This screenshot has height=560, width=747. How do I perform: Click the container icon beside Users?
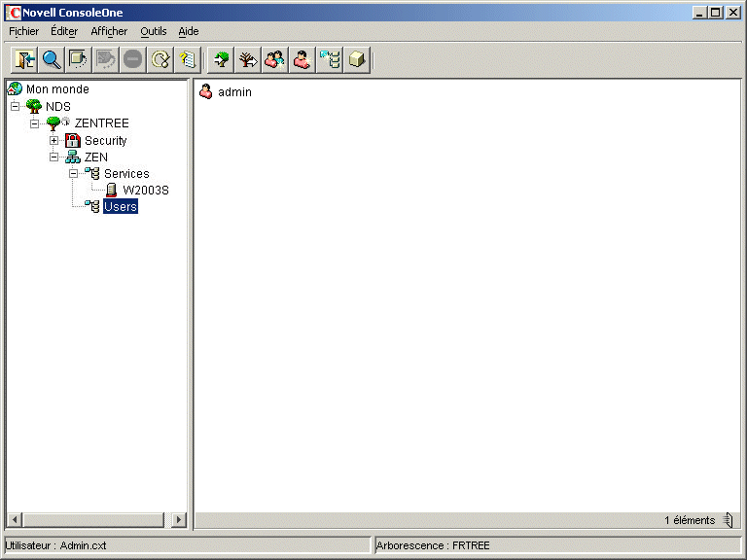point(92,206)
